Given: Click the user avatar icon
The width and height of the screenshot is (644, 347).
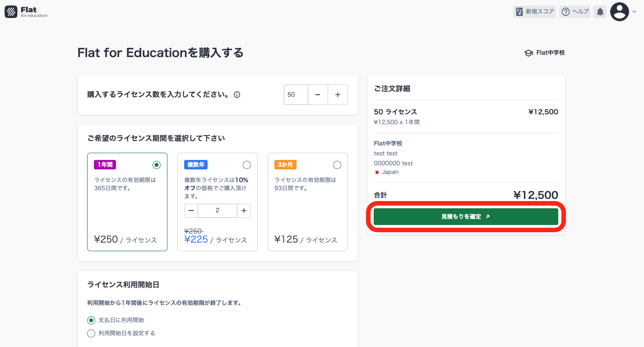Looking at the screenshot, I should point(621,11).
